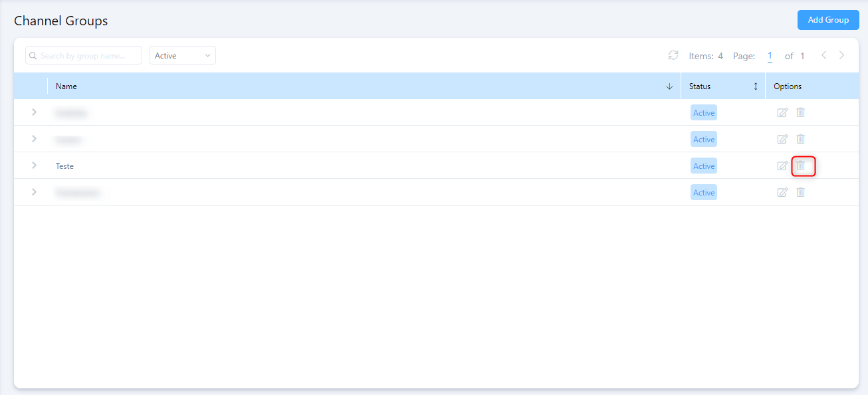Click the previous page chevron
Viewport: 868px width, 395px height.
823,55
